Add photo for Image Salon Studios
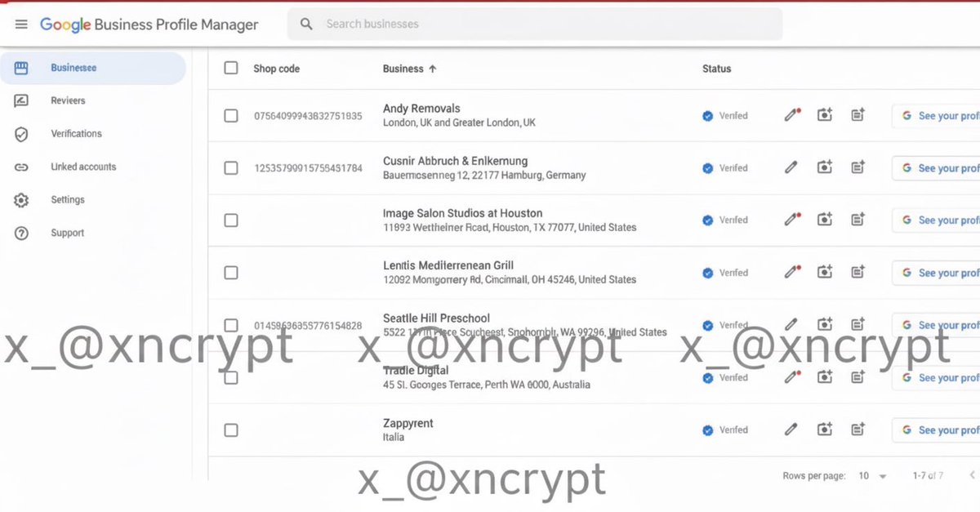980x512 pixels. (x=825, y=220)
